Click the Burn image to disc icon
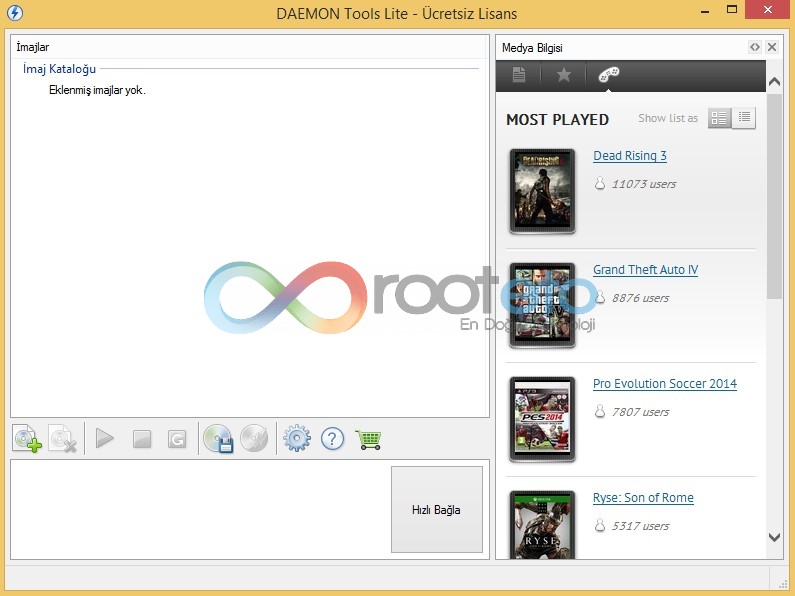795x596 pixels. tap(254, 438)
